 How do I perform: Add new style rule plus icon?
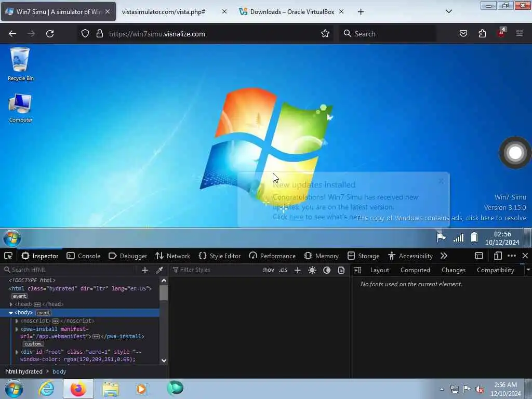(x=298, y=270)
